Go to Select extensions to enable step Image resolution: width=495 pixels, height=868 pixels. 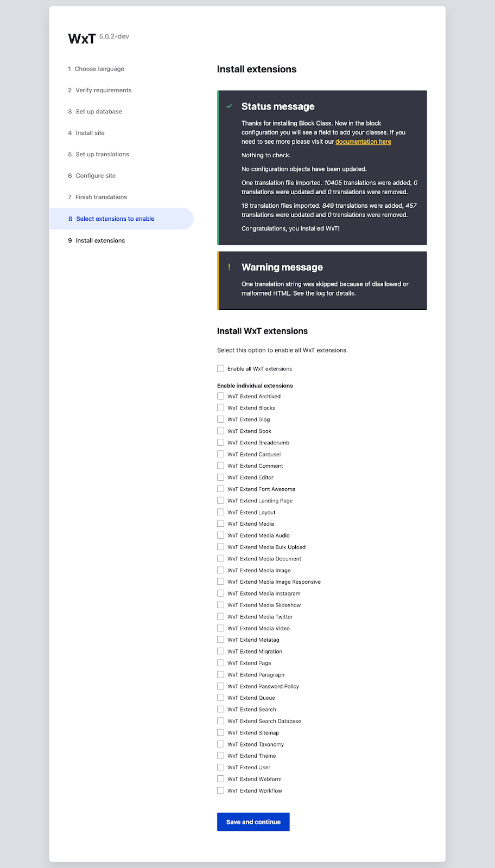115,219
